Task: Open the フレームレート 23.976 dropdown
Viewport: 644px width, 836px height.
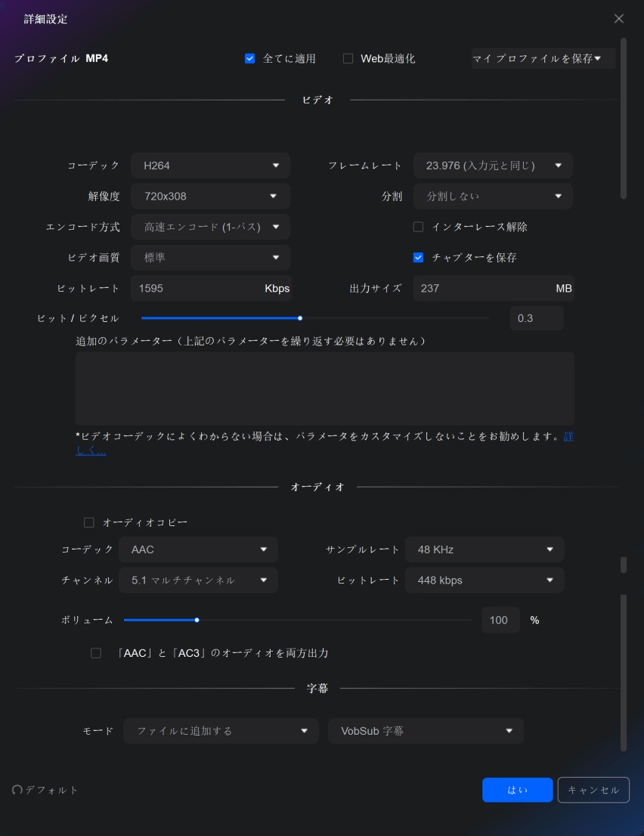Action: pyautogui.click(x=493, y=166)
